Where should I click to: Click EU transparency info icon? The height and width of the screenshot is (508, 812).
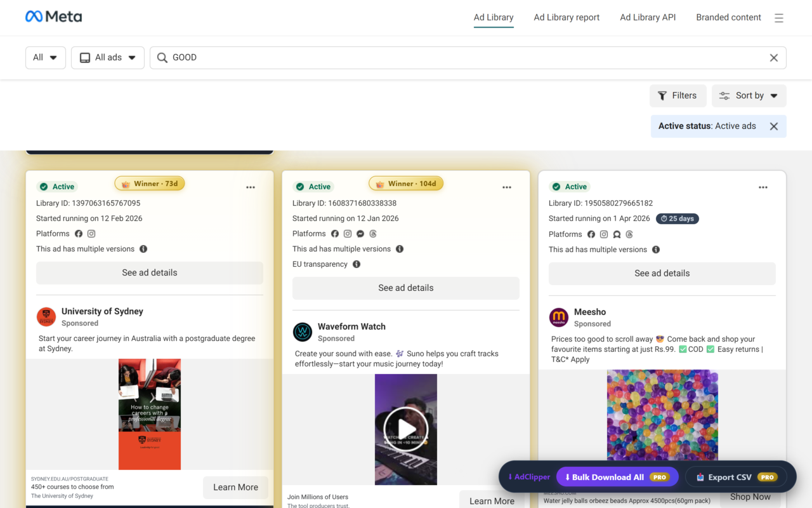coord(357,264)
